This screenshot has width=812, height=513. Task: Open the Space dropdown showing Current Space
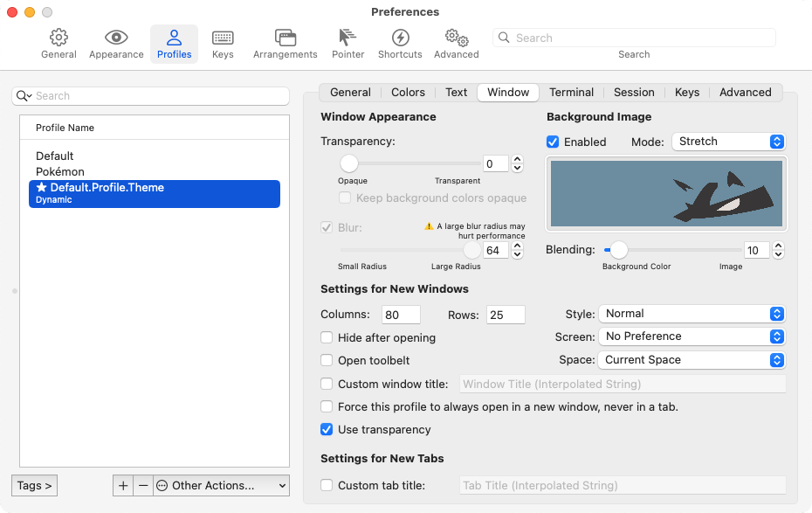tap(692, 360)
